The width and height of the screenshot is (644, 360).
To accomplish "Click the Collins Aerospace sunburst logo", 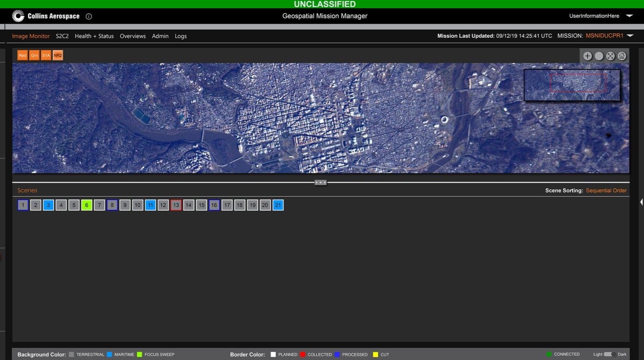I will 18,16.
